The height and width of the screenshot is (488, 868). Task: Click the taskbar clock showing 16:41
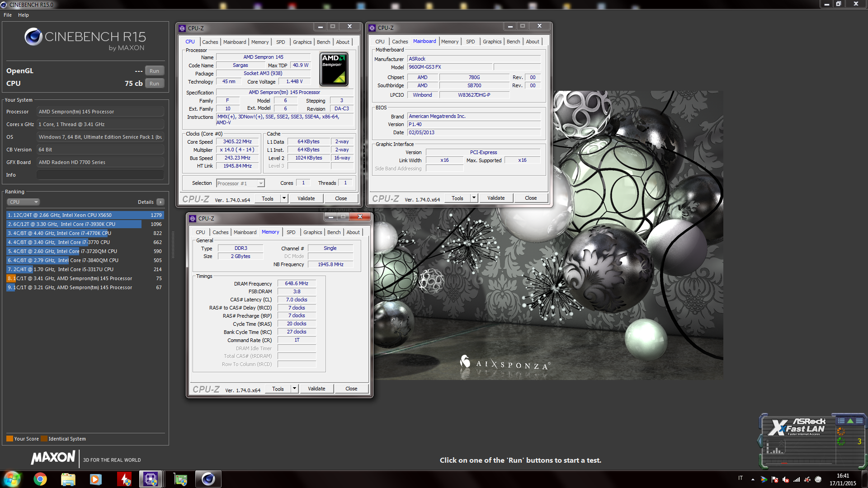843,479
